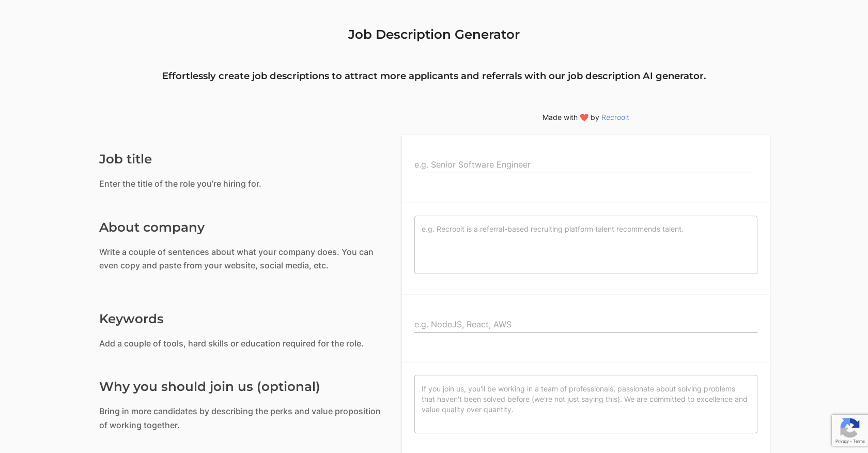The image size is (868, 453).
Task: Click the red heart emoji
Action: pyautogui.click(x=584, y=117)
